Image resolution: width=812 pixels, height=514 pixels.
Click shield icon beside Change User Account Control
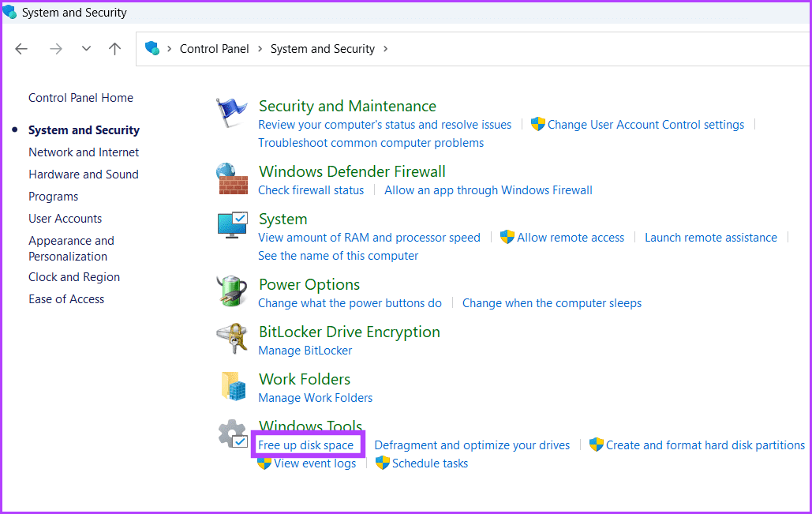pyautogui.click(x=538, y=125)
